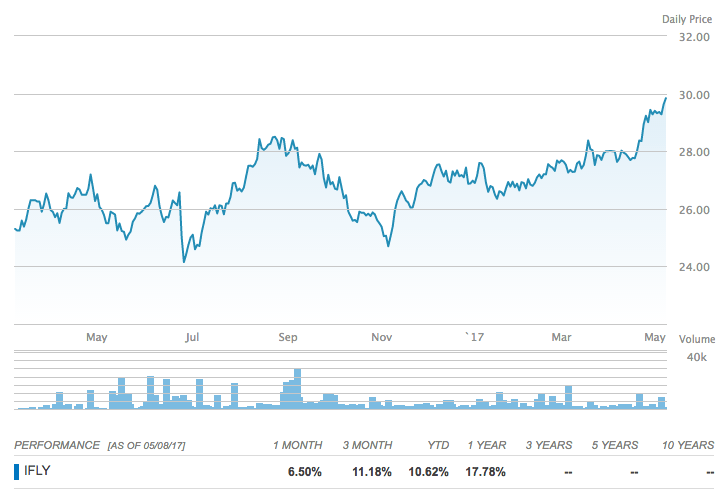Select the YTD performance column header
Viewport: 725px width, 494px height.
pos(436,445)
